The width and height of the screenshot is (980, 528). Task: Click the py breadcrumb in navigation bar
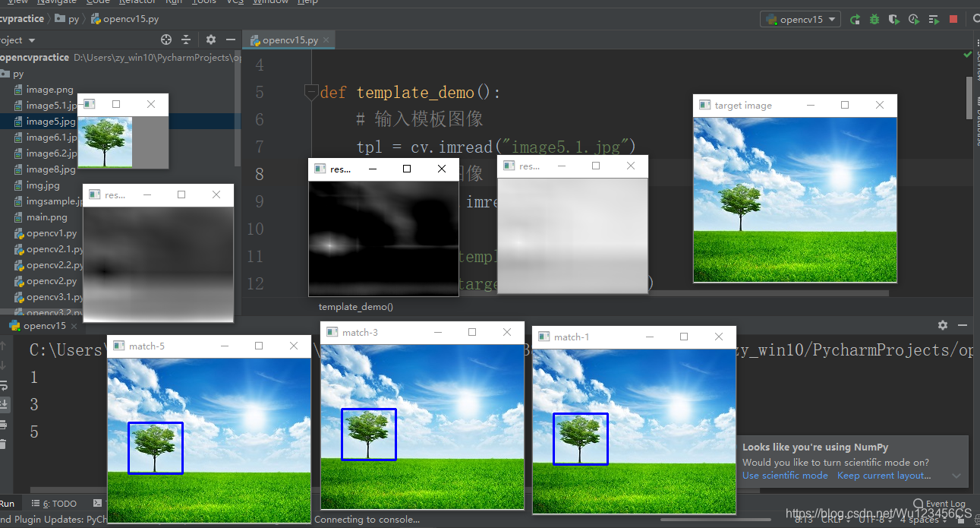point(68,19)
